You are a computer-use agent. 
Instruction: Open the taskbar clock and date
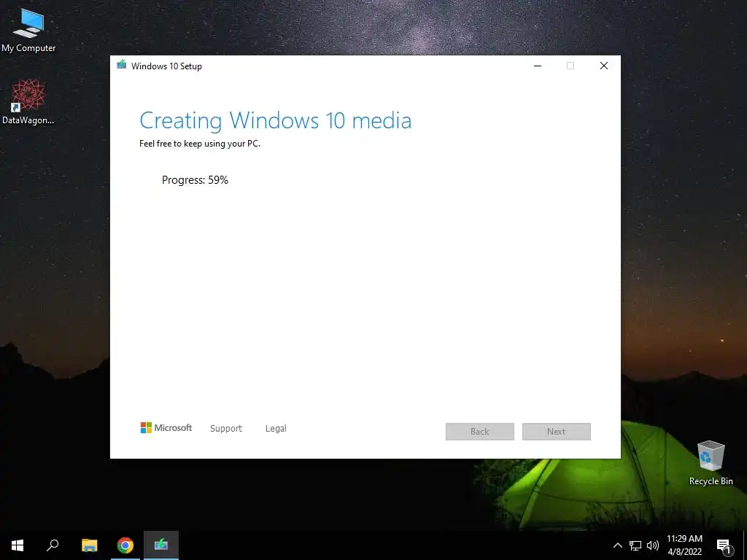tap(684, 545)
